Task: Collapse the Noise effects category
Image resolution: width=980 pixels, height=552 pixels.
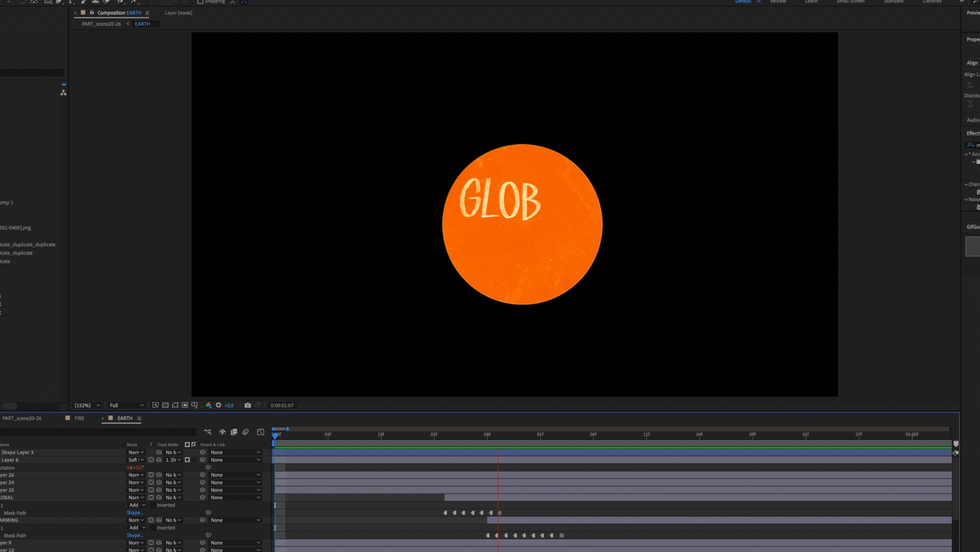Action: [967, 199]
